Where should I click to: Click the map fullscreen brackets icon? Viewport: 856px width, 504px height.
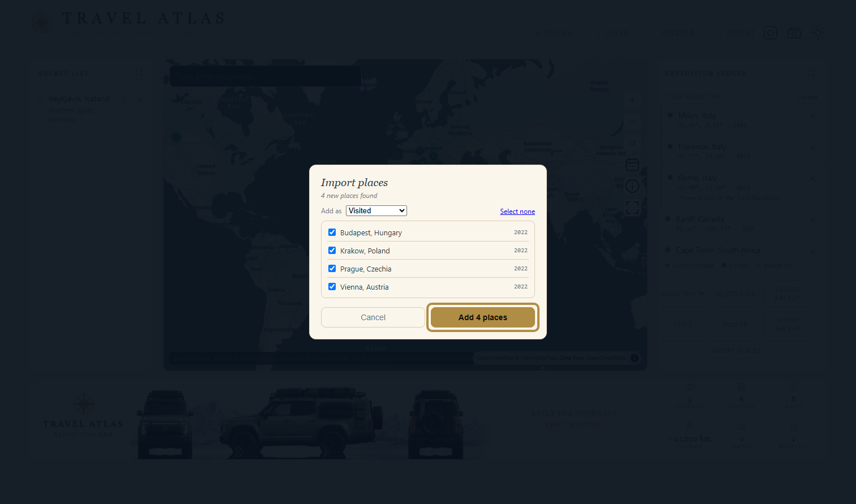[x=632, y=208]
